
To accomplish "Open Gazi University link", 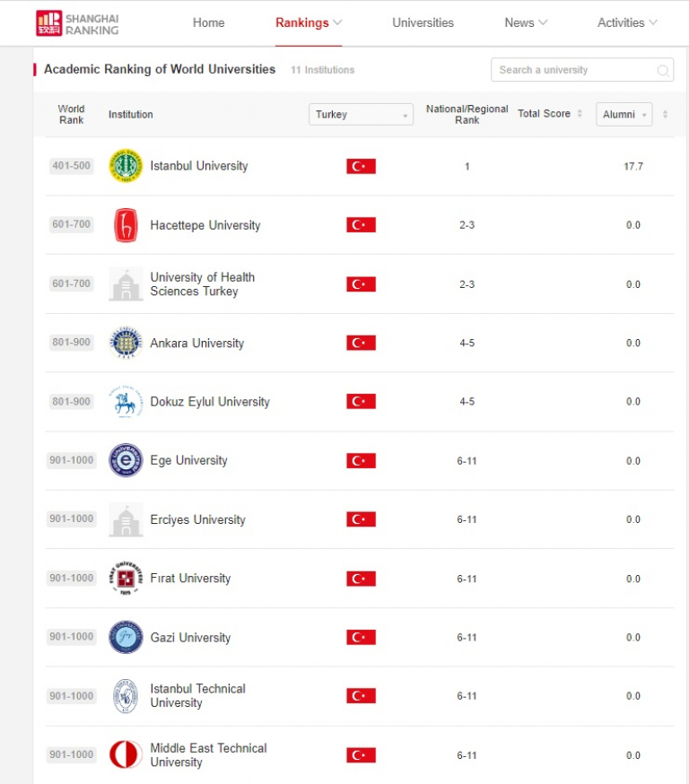I will coord(190,638).
